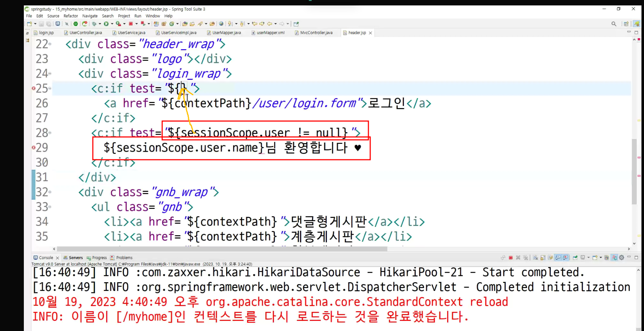Click the Next Annotation arrow icon
This screenshot has height=331, width=644.
230,24
